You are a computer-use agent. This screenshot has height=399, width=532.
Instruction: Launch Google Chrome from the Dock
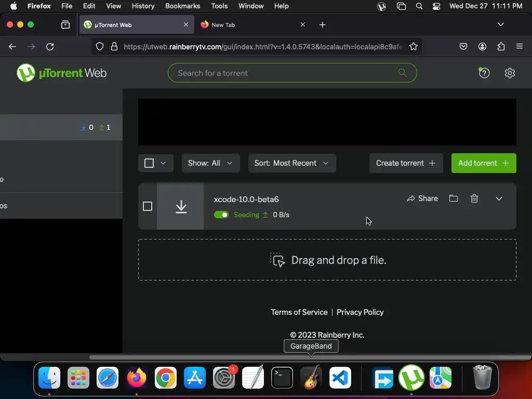(x=166, y=378)
